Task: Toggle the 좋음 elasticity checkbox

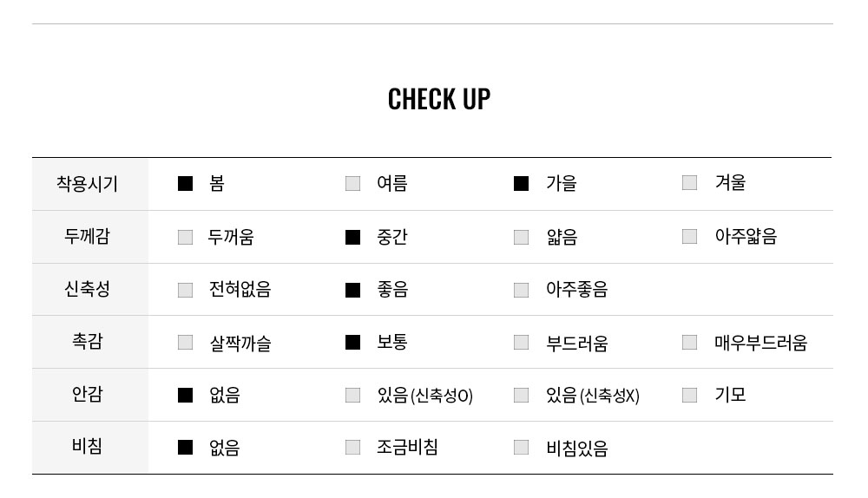Action: (x=352, y=290)
